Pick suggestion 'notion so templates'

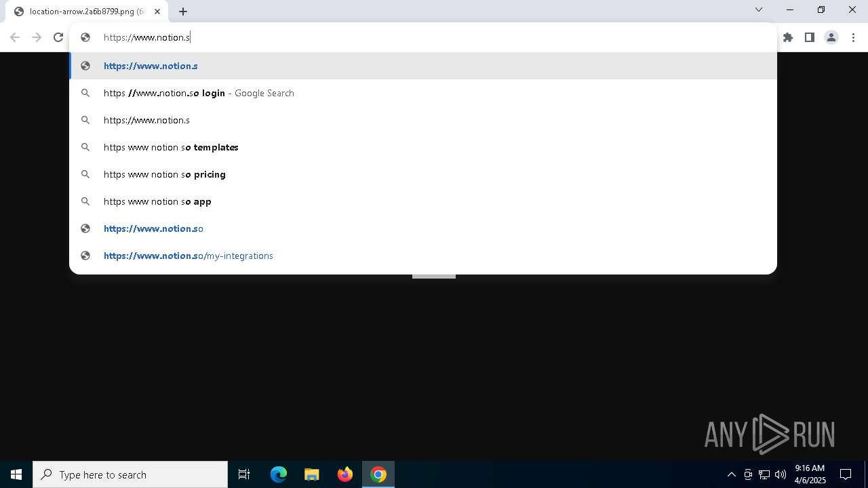point(423,147)
